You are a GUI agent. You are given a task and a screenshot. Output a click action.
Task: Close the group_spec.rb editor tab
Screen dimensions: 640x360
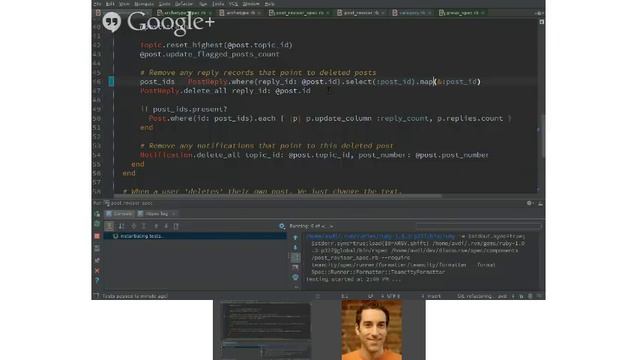point(483,13)
